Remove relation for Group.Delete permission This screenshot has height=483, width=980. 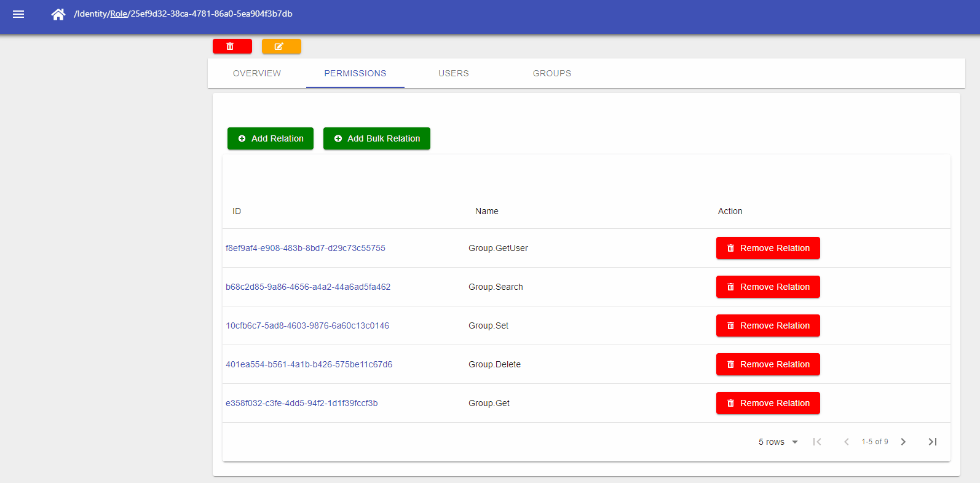[x=768, y=364]
